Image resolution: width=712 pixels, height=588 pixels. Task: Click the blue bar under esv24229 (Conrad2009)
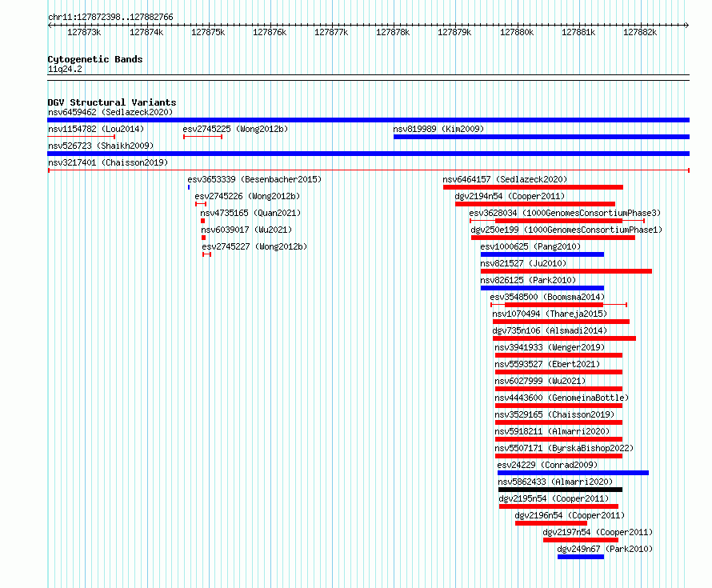click(x=573, y=473)
